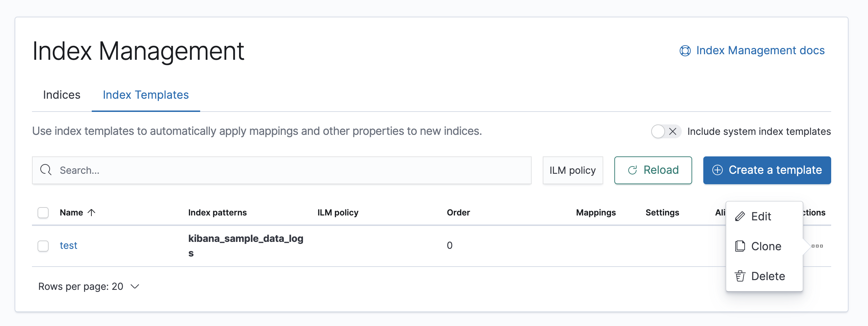Check the select-all checkbox in table header

pos(43,212)
